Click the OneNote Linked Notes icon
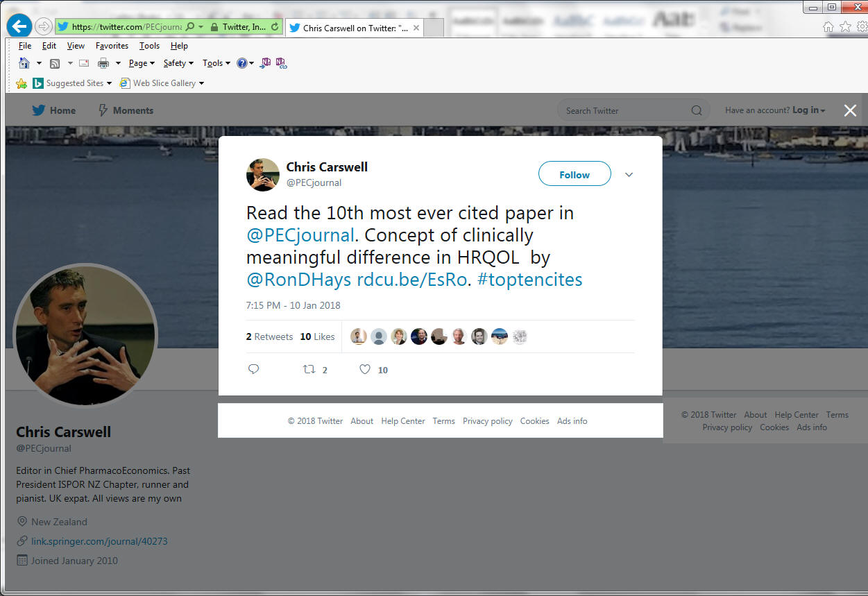This screenshot has width=868, height=596. point(281,63)
